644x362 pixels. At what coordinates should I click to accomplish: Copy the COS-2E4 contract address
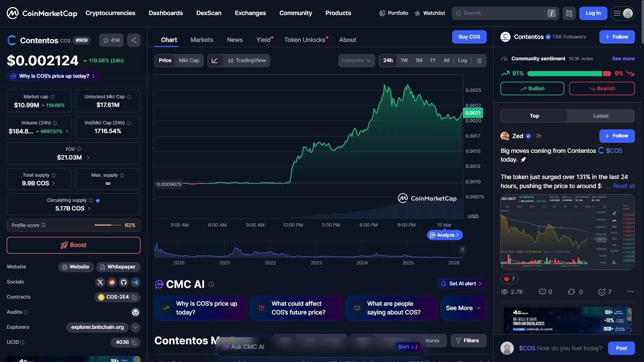pyautogui.click(x=134, y=297)
